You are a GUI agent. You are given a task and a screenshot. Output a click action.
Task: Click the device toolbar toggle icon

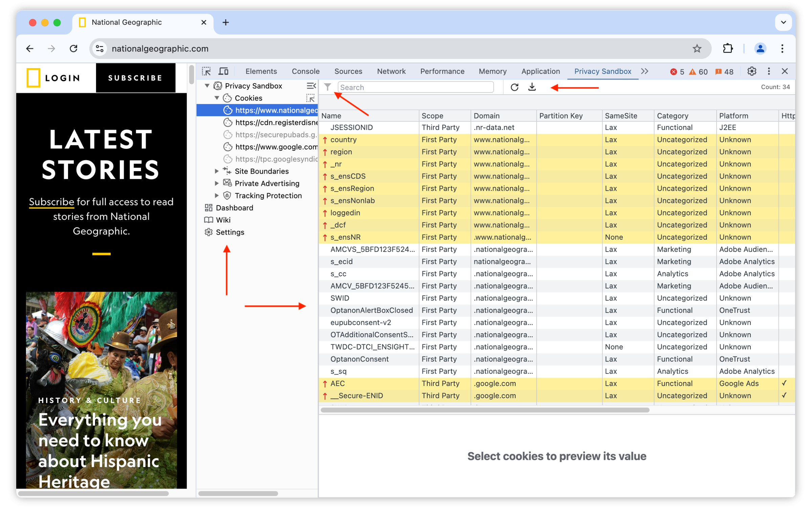click(x=223, y=70)
